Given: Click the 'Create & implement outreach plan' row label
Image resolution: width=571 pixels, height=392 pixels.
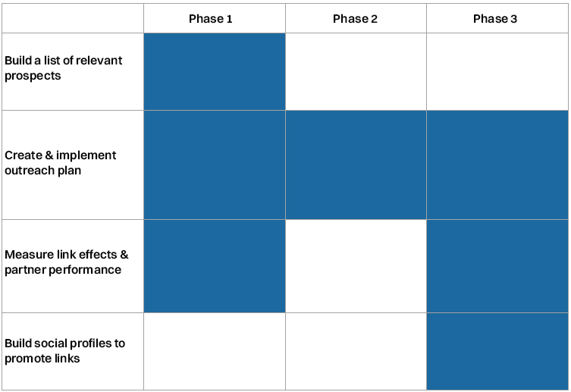Looking at the screenshot, I should pyautogui.click(x=61, y=163).
